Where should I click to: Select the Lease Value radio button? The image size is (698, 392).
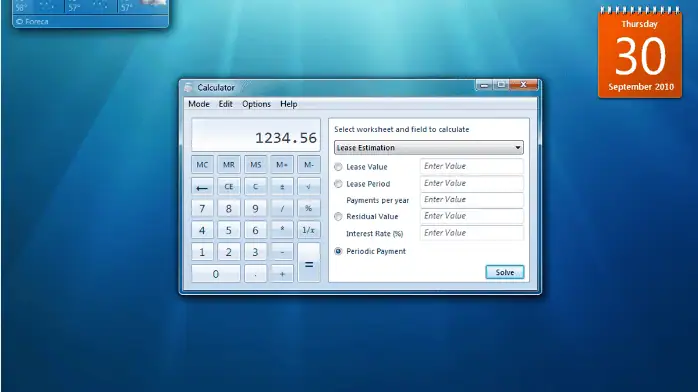(x=338, y=167)
